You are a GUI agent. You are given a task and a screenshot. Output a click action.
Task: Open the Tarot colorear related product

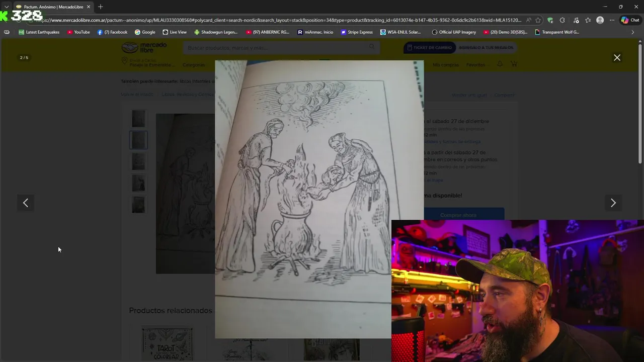click(167, 344)
